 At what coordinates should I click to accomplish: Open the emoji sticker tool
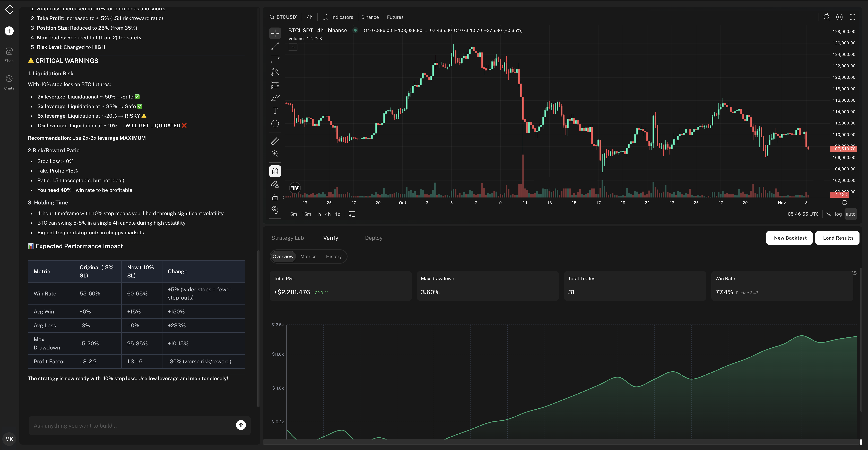tap(275, 124)
